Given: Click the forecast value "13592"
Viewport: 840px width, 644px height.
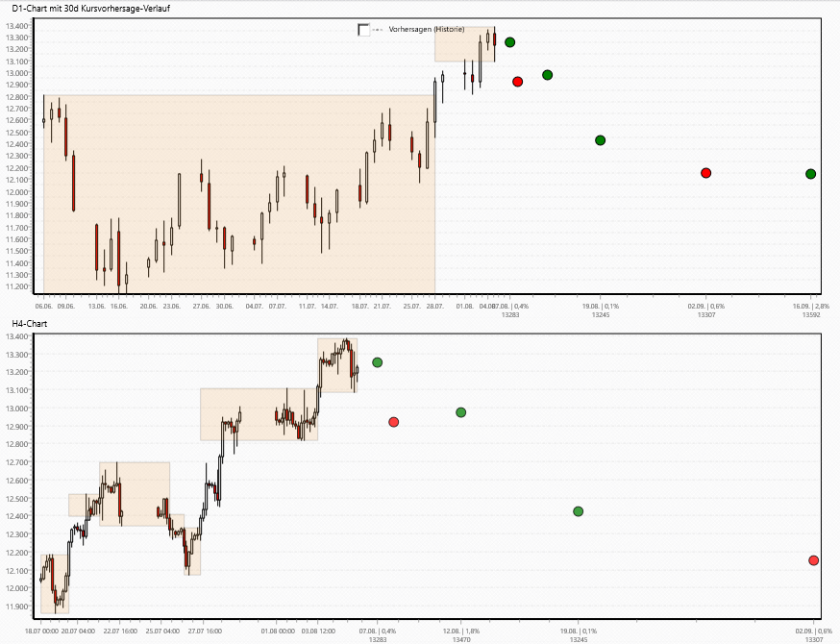Looking at the screenshot, I should (811, 315).
